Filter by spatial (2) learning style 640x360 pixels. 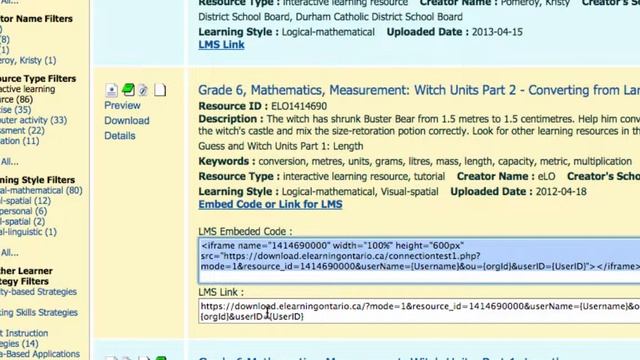coord(22,222)
